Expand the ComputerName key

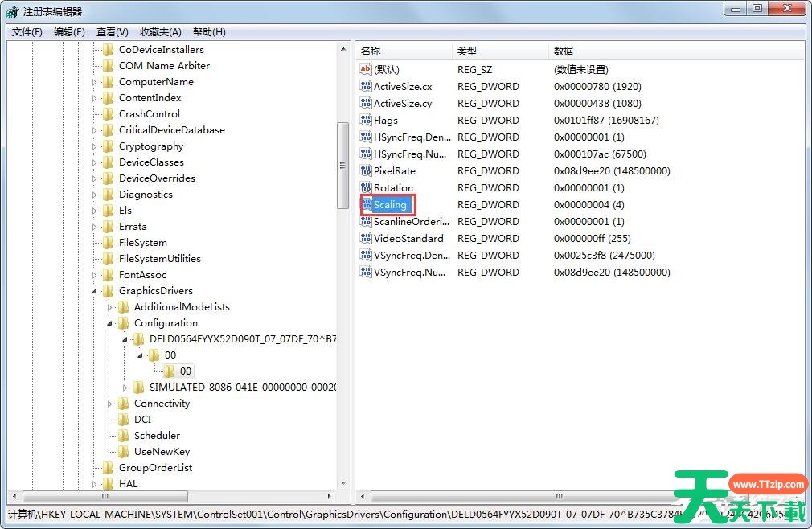tap(94, 82)
